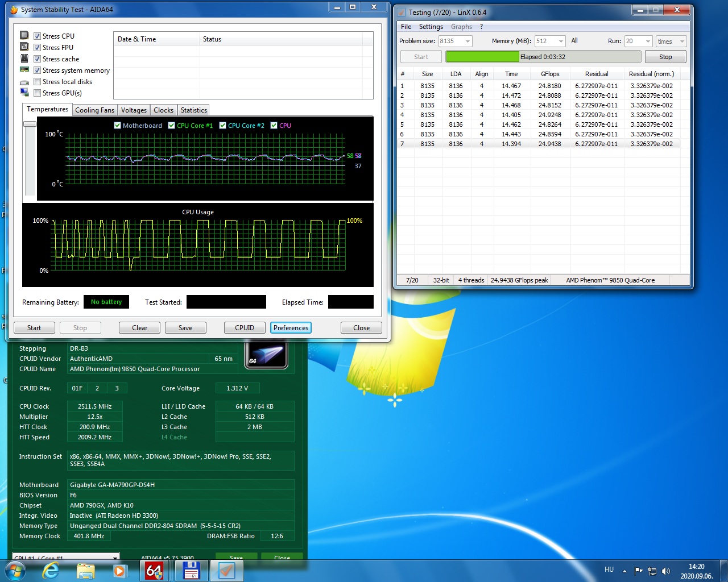Open the Run count dropdown in LinX
This screenshot has width=728, height=582.
tap(648, 41)
